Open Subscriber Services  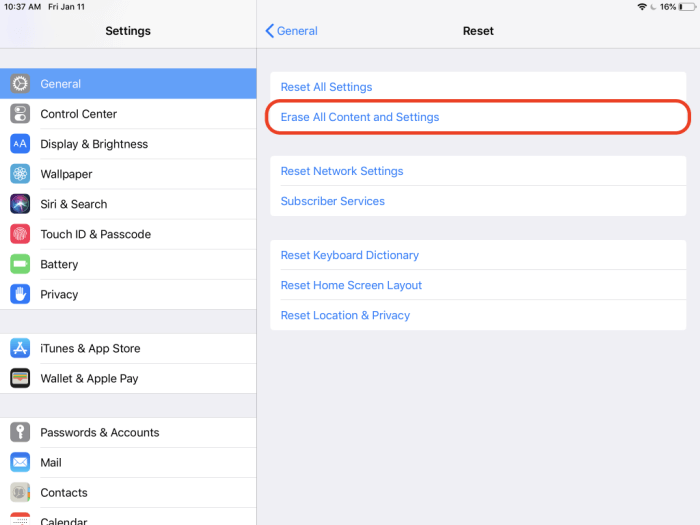click(332, 201)
